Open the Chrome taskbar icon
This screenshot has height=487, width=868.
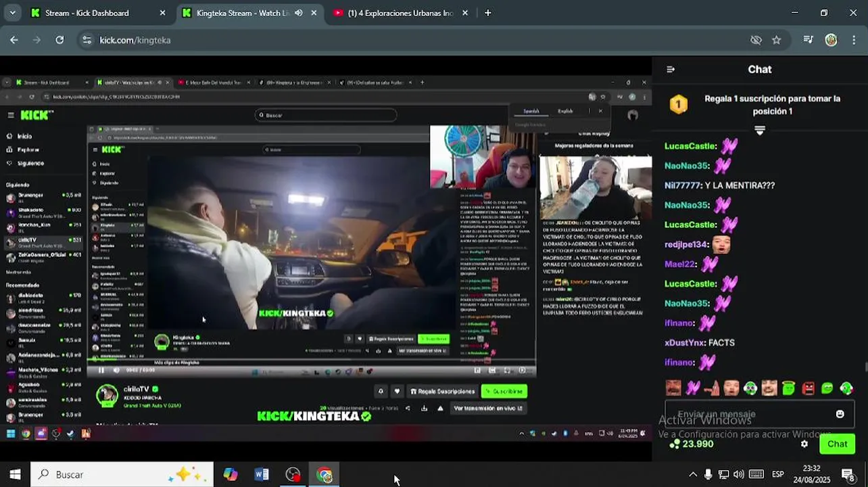(324, 475)
